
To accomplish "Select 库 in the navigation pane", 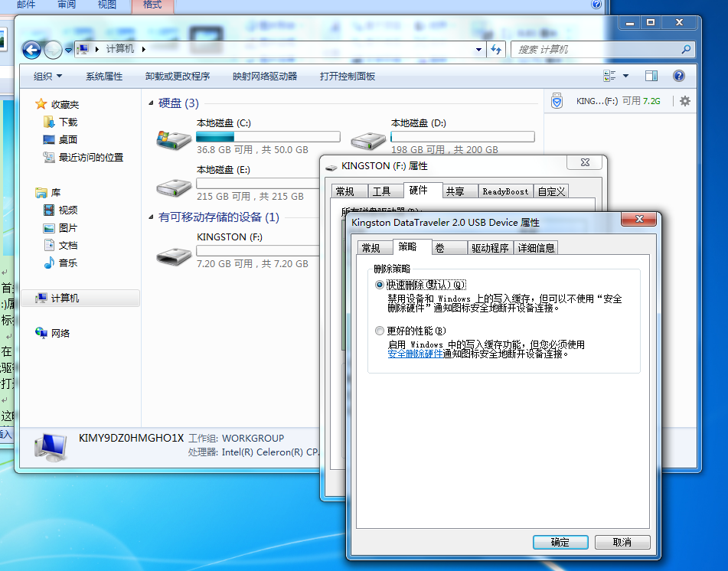I will coord(56,193).
